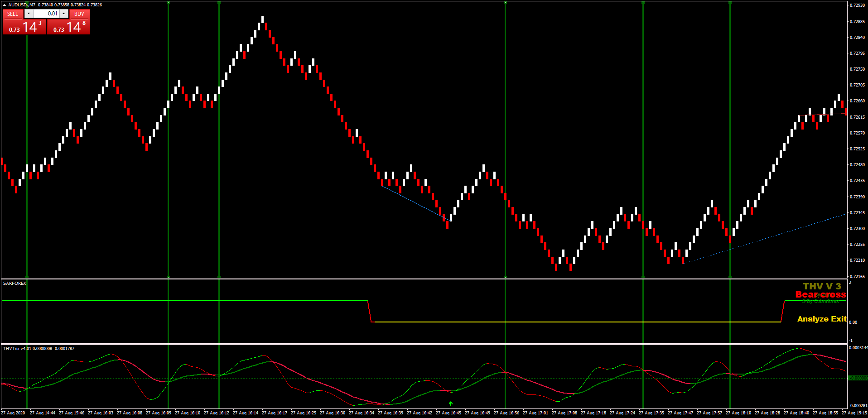Click the @ By Cobraforex credit text

(x=820, y=302)
